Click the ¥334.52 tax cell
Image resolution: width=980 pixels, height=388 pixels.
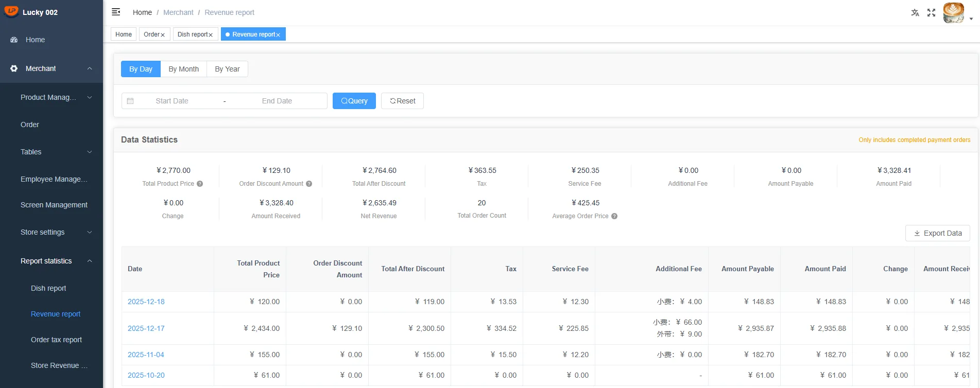pos(487,328)
